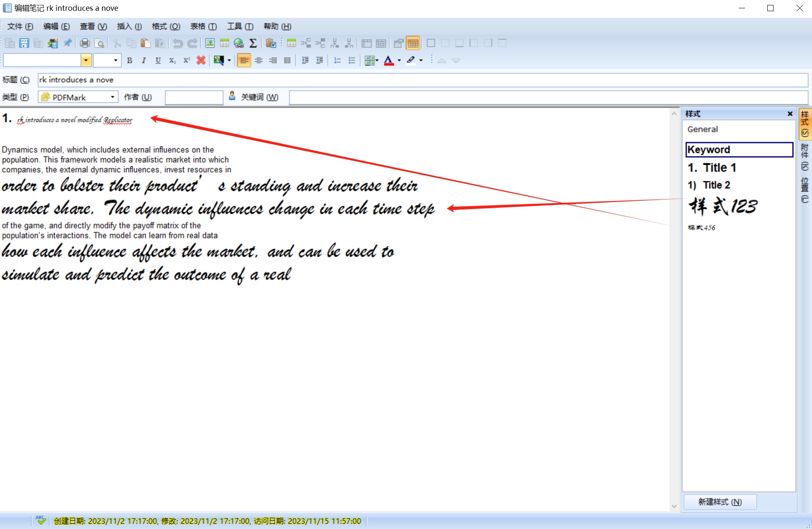Click the Save (floppy disk) icon

tap(24, 43)
